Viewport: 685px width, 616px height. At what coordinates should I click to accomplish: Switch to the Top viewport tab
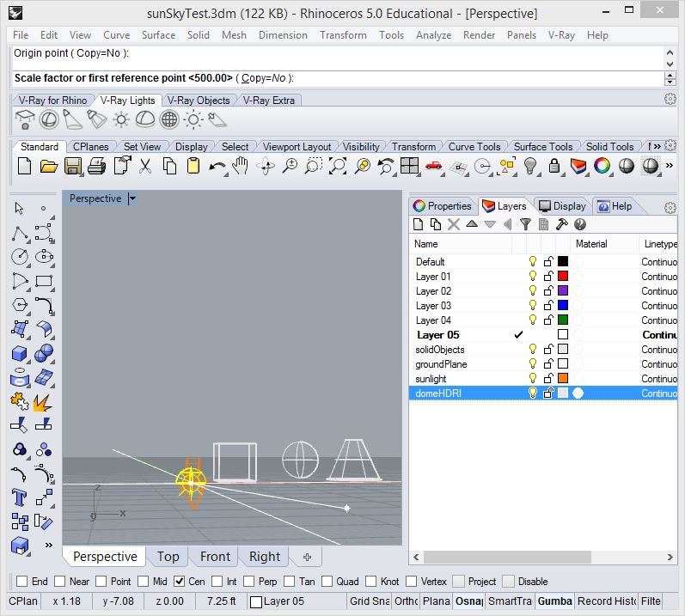point(168,557)
